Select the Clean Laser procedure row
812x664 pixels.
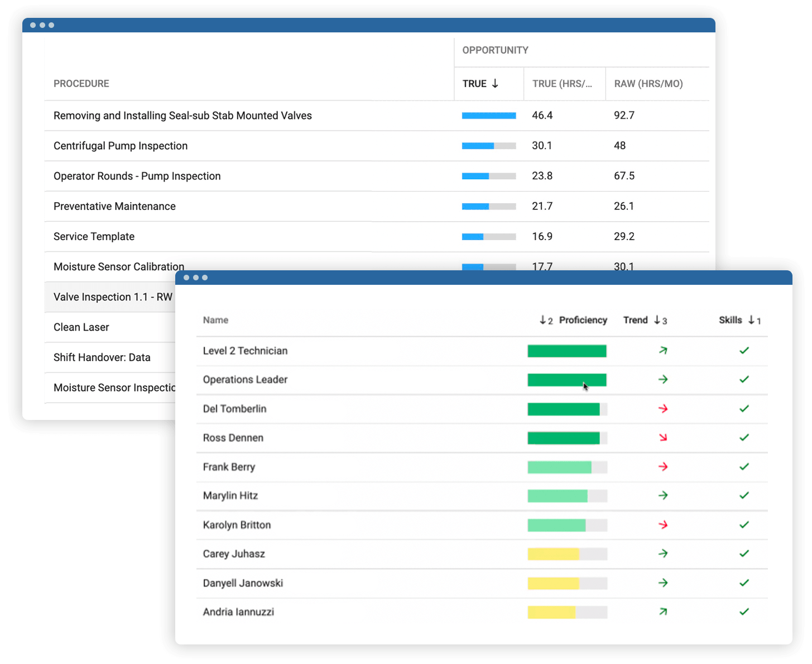[110, 327]
